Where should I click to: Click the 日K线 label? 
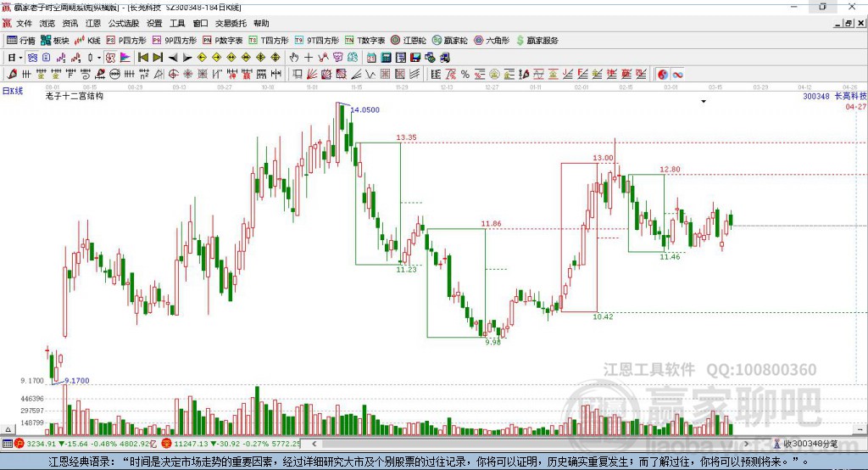click(13, 91)
